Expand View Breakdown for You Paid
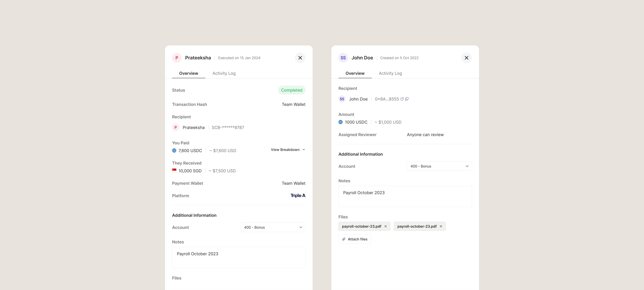Screen dimensions: 644x290 pyautogui.click(x=288, y=150)
